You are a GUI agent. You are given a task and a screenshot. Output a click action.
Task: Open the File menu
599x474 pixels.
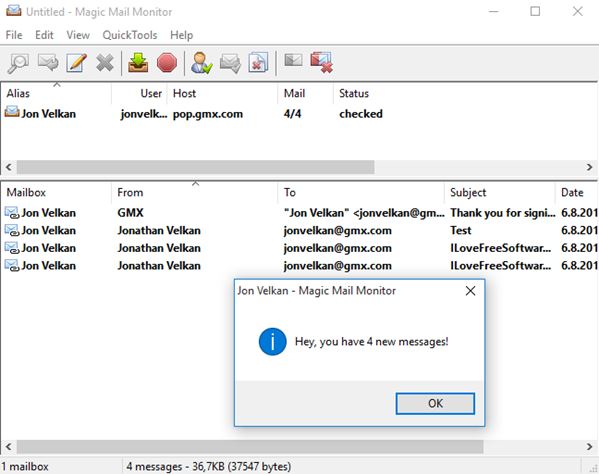pos(14,35)
